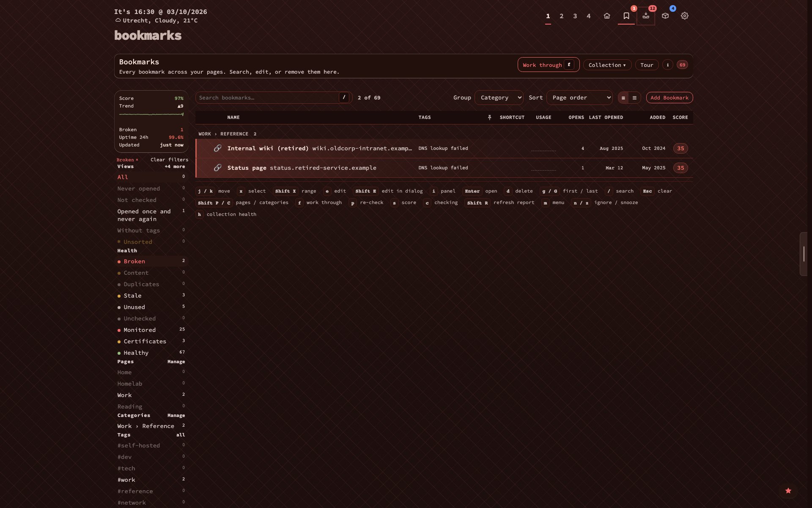
Task: Select the Certificates health filter
Action: (x=151, y=341)
